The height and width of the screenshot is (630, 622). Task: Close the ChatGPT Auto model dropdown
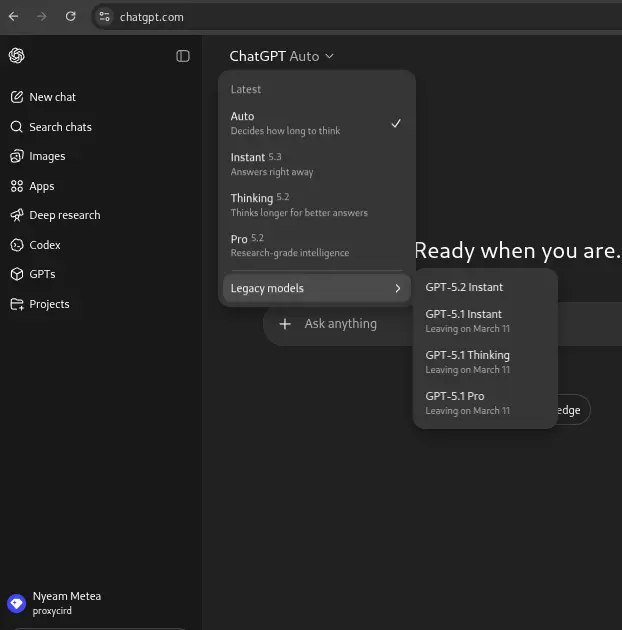click(282, 56)
